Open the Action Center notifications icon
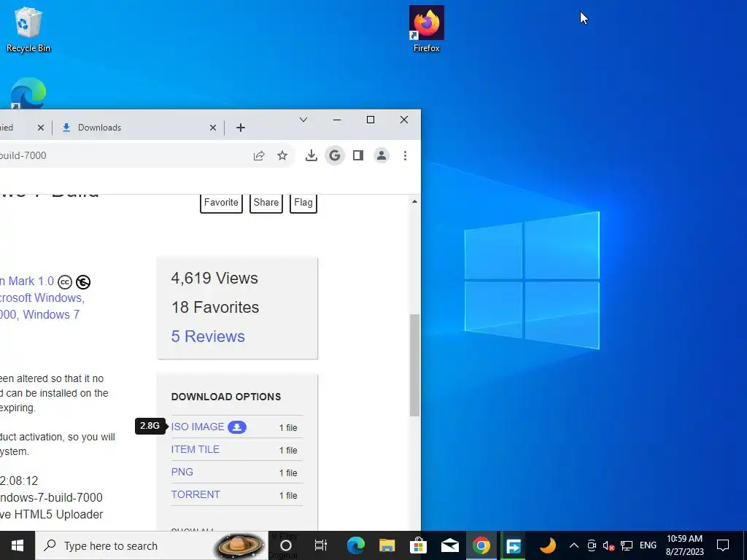This screenshot has width=747, height=560. (723, 545)
